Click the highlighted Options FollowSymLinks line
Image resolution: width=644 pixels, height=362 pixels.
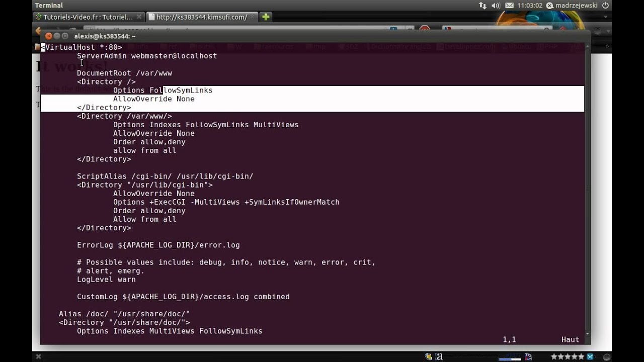pyautogui.click(x=163, y=90)
